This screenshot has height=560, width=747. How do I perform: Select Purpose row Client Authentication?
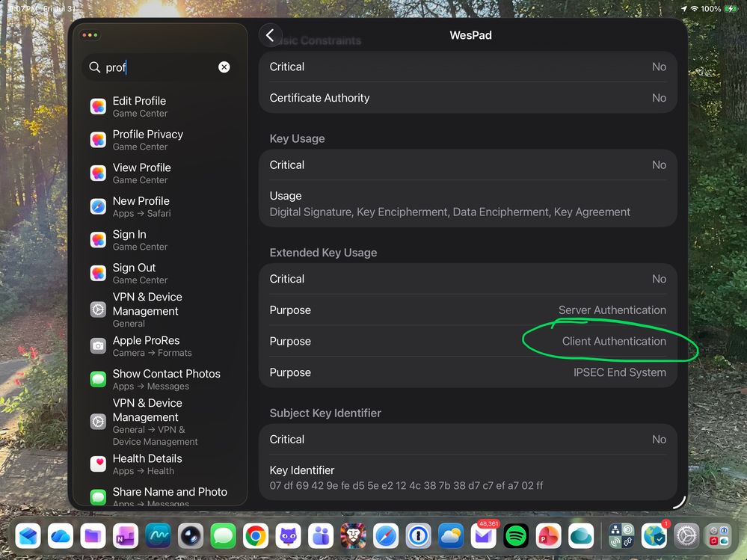point(468,341)
